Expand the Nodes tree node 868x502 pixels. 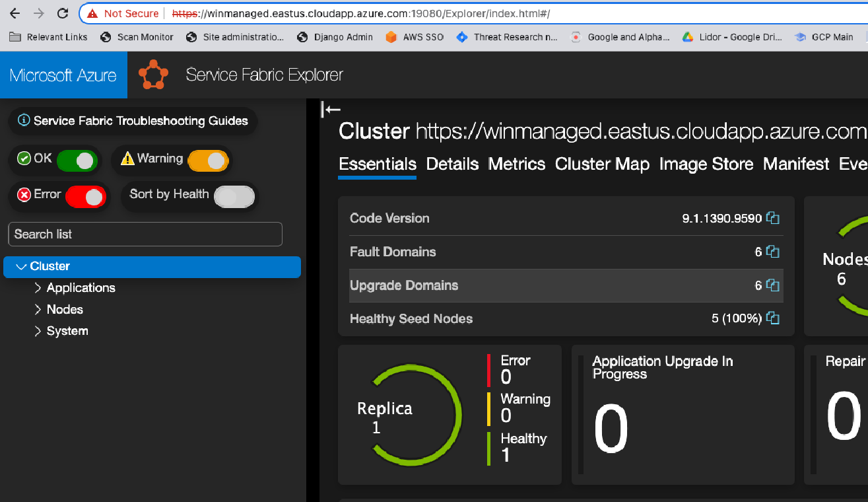point(38,310)
